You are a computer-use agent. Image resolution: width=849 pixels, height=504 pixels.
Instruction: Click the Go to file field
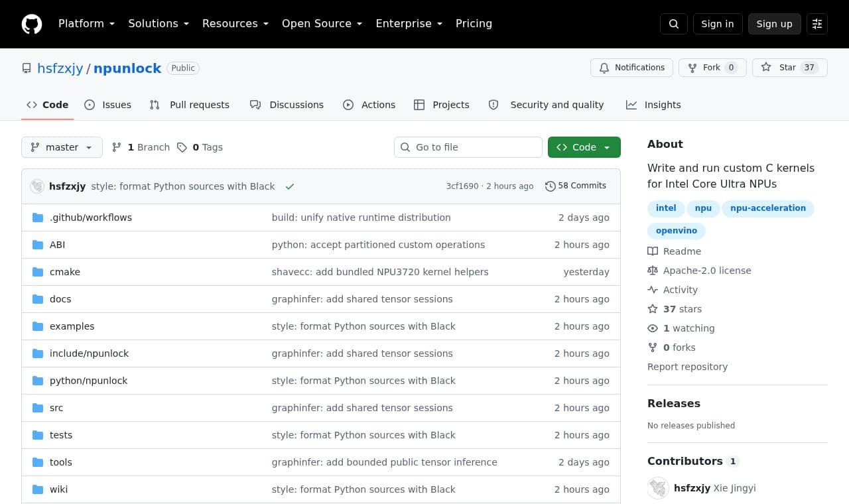click(468, 147)
